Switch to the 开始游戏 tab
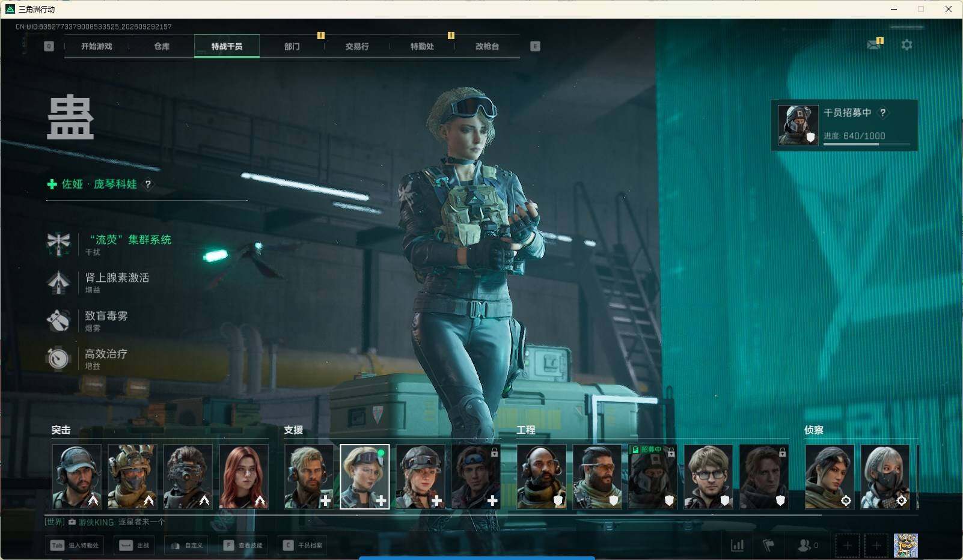Image resolution: width=963 pixels, height=560 pixels. pyautogui.click(x=97, y=46)
